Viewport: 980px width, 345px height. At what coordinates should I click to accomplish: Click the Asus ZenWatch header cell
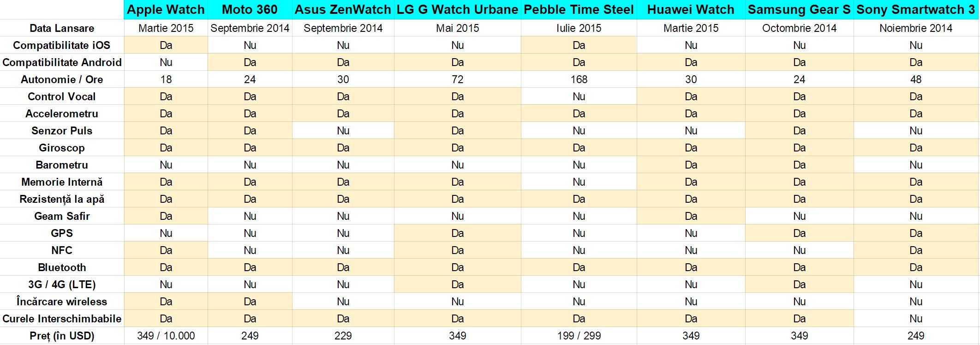pos(343,10)
